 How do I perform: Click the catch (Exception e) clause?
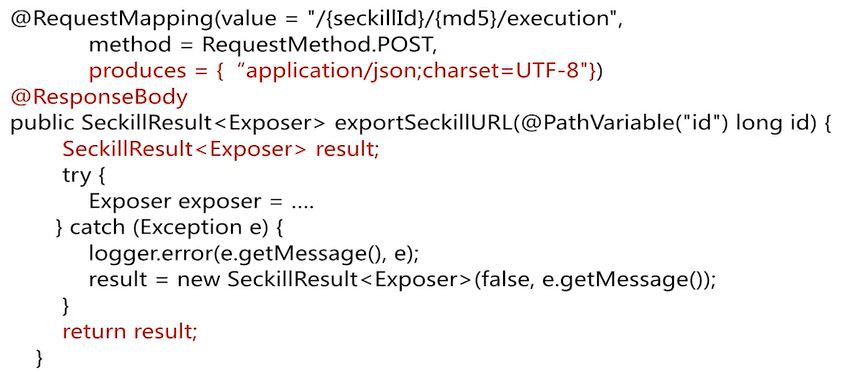(169, 228)
